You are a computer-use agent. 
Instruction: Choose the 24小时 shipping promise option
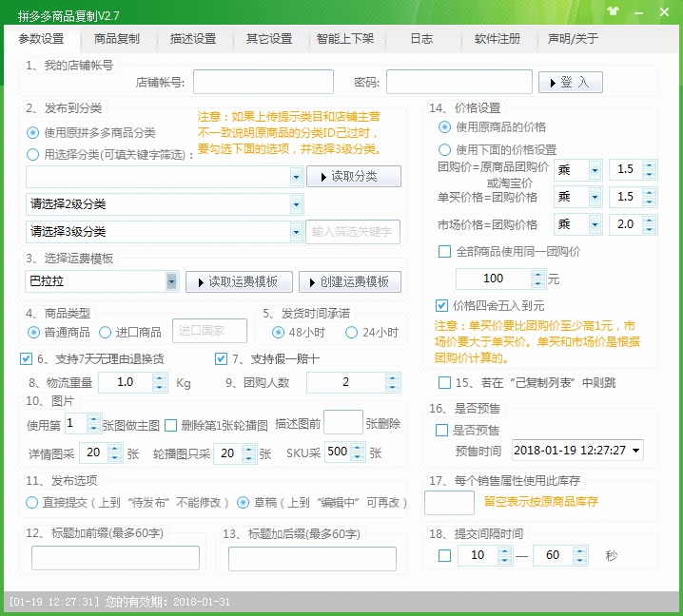coord(352,332)
